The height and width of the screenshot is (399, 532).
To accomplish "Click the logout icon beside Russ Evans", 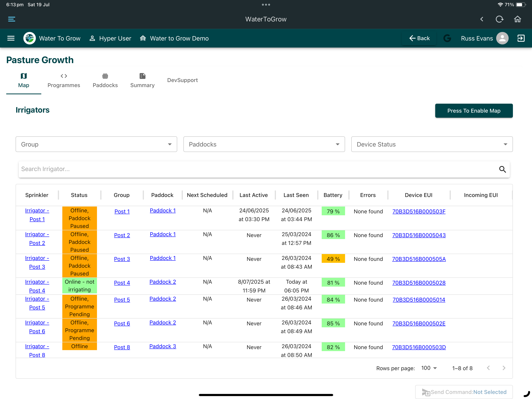I will pyautogui.click(x=521, y=38).
